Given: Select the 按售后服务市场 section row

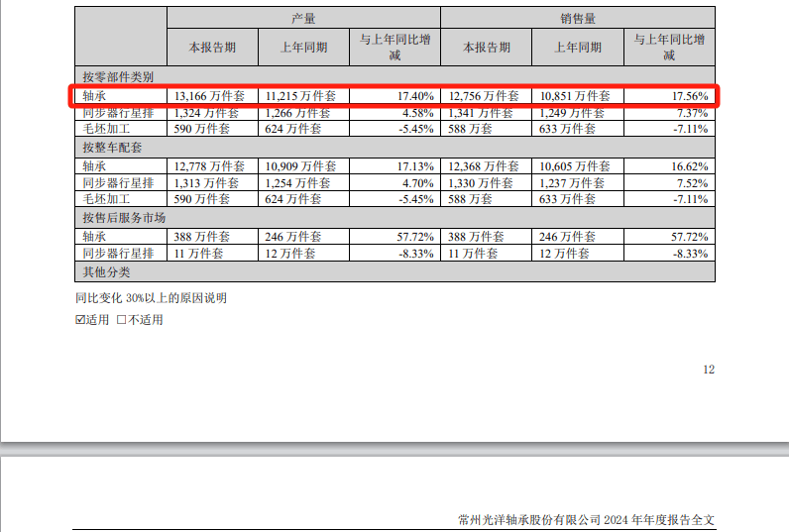Looking at the screenshot, I should pyautogui.click(x=124, y=217).
